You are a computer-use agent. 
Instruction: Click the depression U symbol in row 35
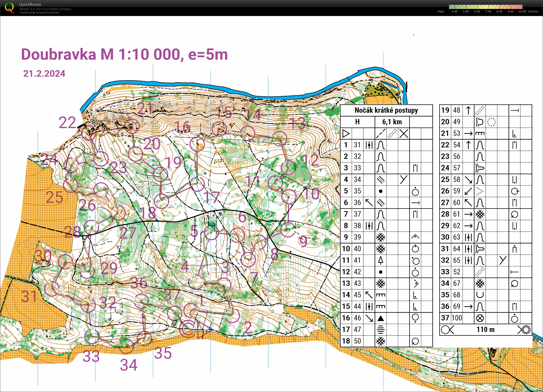click(x=480, y=295)
